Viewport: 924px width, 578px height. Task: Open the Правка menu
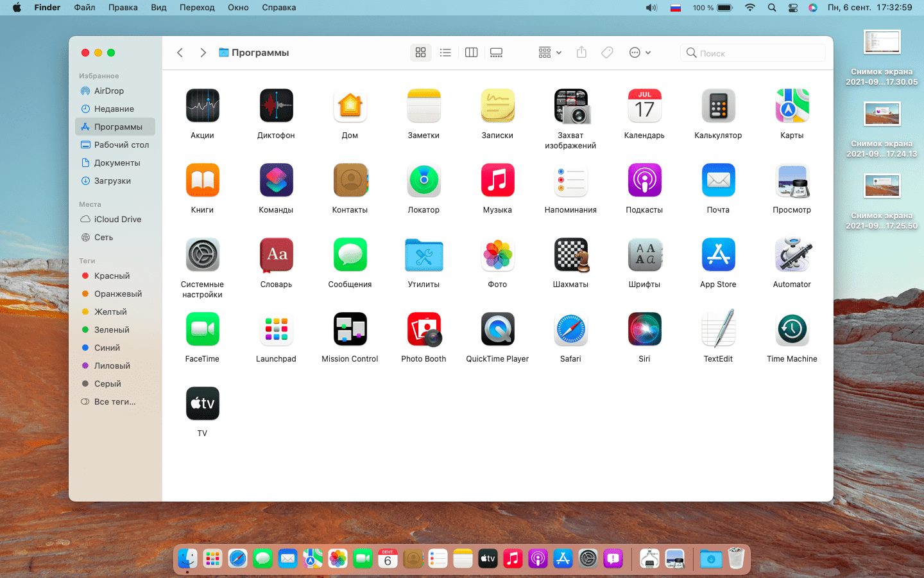[123, 8]
